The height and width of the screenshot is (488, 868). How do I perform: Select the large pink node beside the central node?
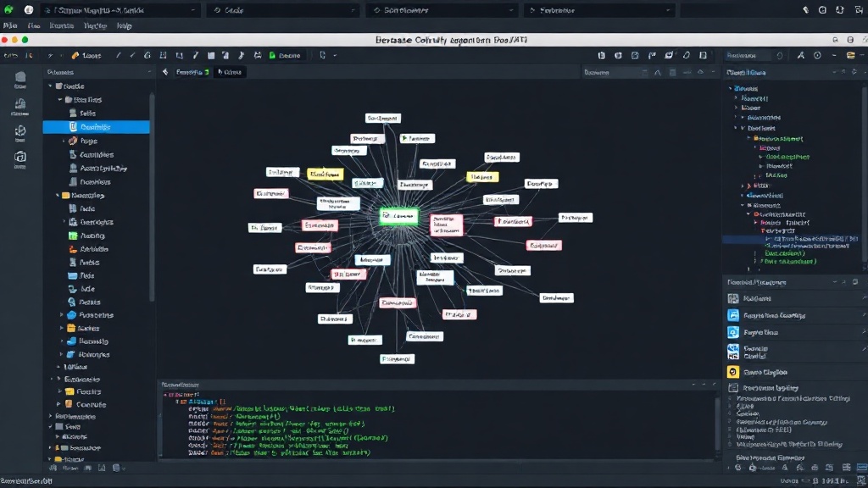click(x=446, y=225)
